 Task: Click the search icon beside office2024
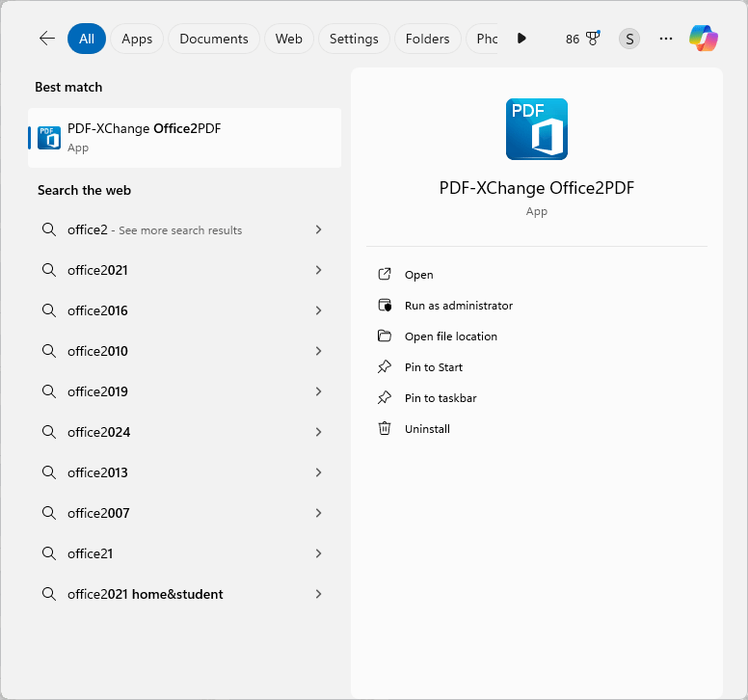point(48,432)
